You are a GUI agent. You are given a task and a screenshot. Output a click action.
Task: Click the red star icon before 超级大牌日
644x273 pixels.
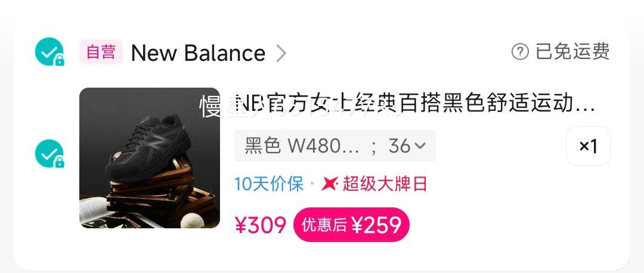click(x=329, y=184)
